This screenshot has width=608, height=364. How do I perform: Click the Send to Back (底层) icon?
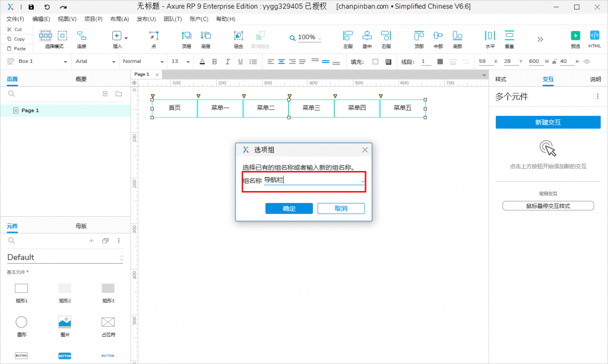[x=205, y=36]
